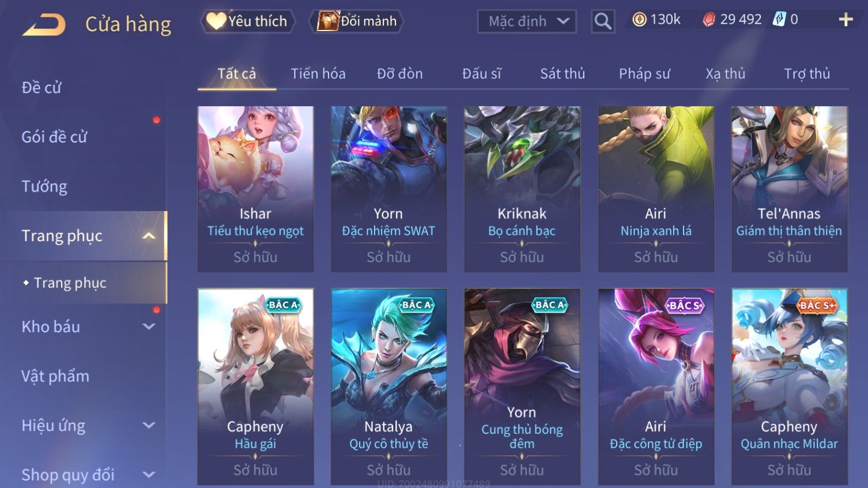The width and height of the screenshot is (868, 488).
Task: Click the golden back arrow icon
Action: tap(44, 25)
